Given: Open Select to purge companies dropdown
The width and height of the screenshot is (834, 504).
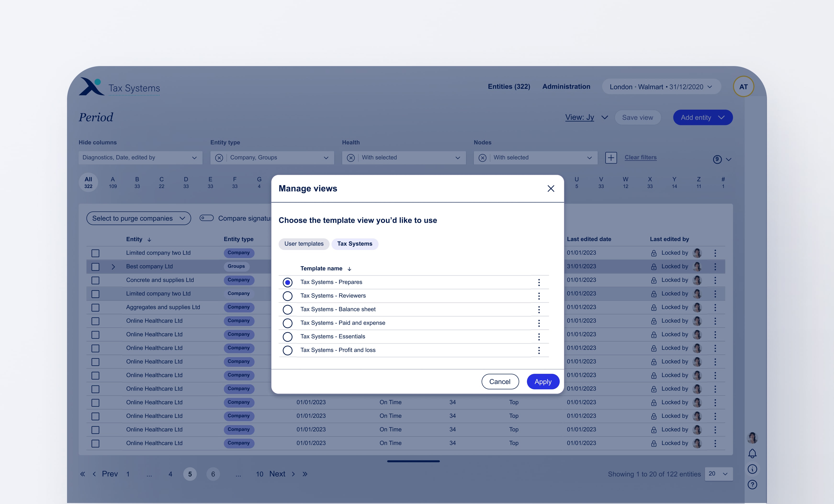Looking at the screenshot, I should pos(138,218).
